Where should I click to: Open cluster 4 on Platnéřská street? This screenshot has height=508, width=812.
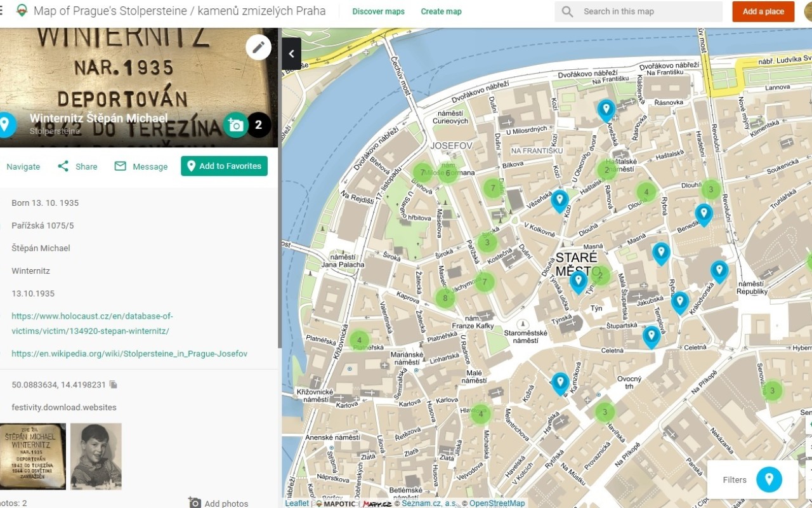coord(359,340)
